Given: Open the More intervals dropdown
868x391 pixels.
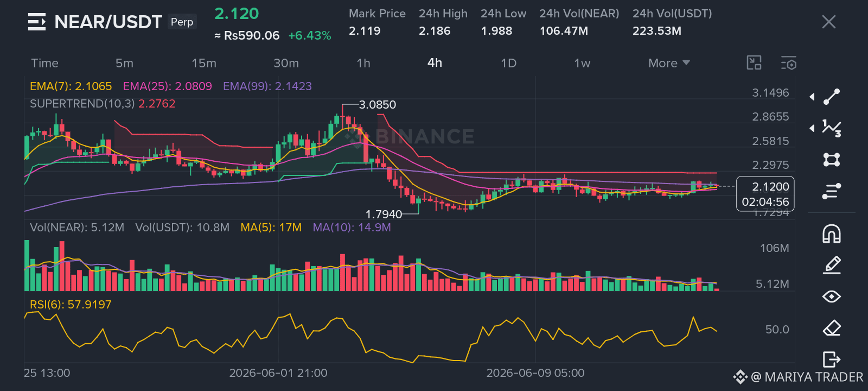Looking at the screenshot, I should click(x=669, y=63).
